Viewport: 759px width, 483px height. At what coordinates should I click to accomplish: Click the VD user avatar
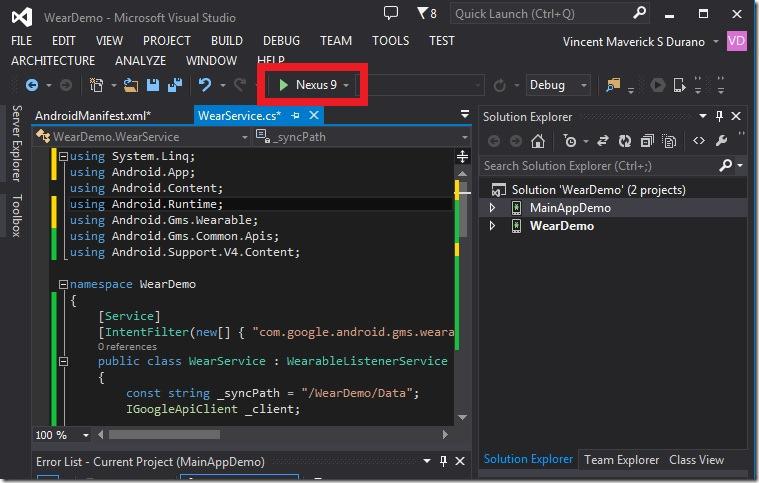(736, 41)
